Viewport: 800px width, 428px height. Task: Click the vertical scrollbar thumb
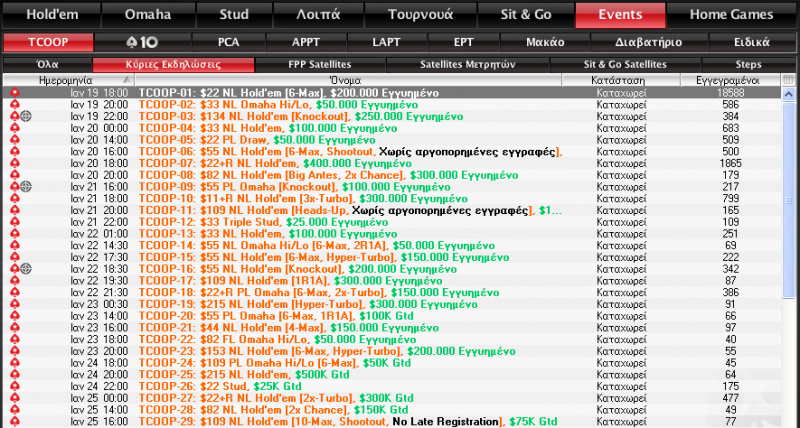(x=789, y=199)
